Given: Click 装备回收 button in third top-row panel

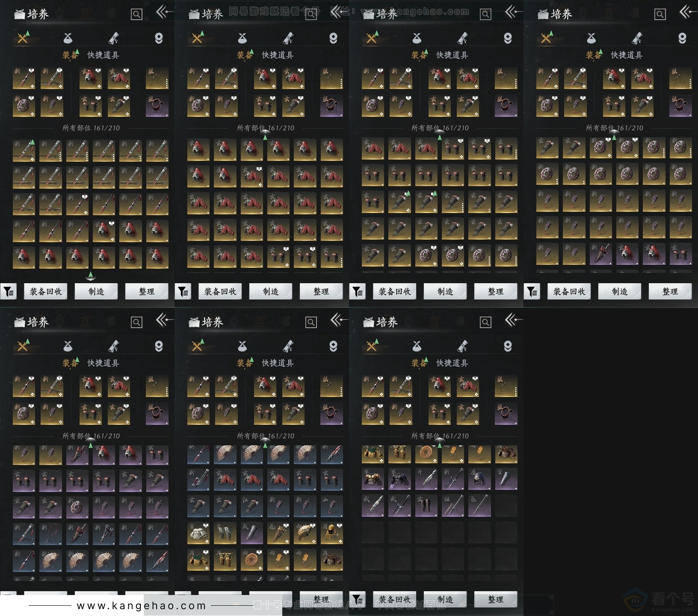Looking at the screenshot, I should pyautogui.click(x=395, y=292).
